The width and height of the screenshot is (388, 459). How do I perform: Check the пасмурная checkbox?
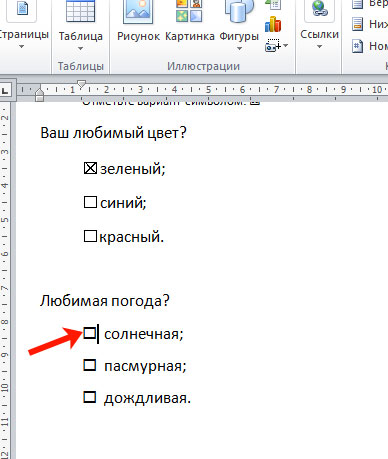[x=89, y=365]
